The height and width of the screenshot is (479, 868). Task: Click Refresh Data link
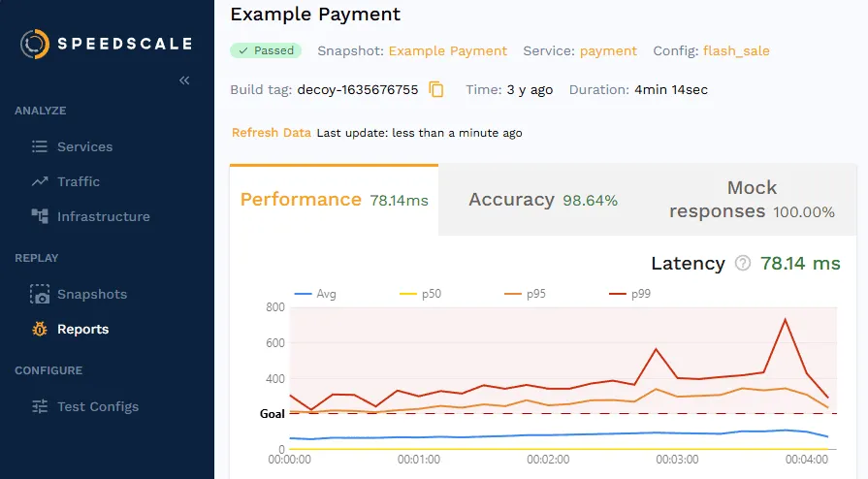(x=272, y=133)
